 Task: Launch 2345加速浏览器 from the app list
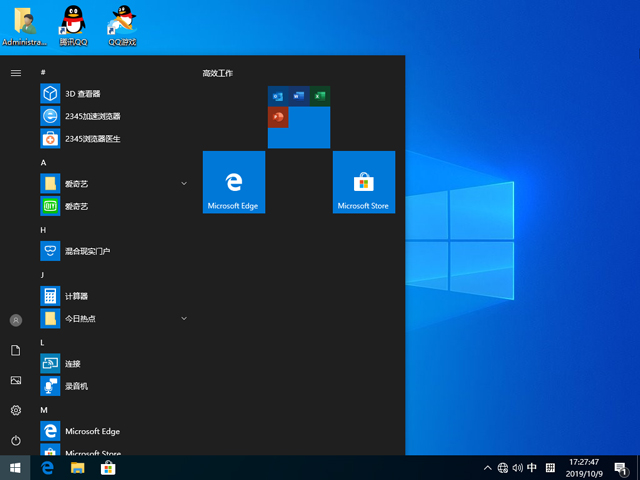[x=114, y=116]
